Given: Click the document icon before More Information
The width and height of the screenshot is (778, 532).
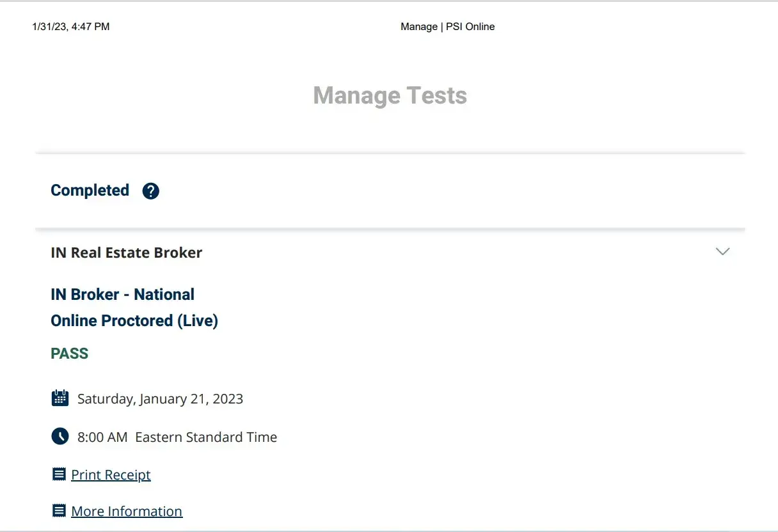Looking at the screenshot, I should 59,511.
